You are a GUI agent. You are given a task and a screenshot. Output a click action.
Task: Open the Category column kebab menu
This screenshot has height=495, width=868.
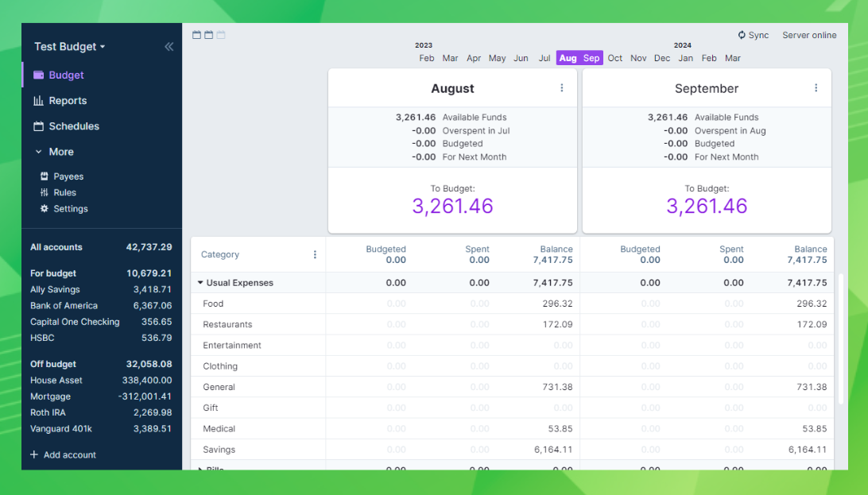(315, 254)
